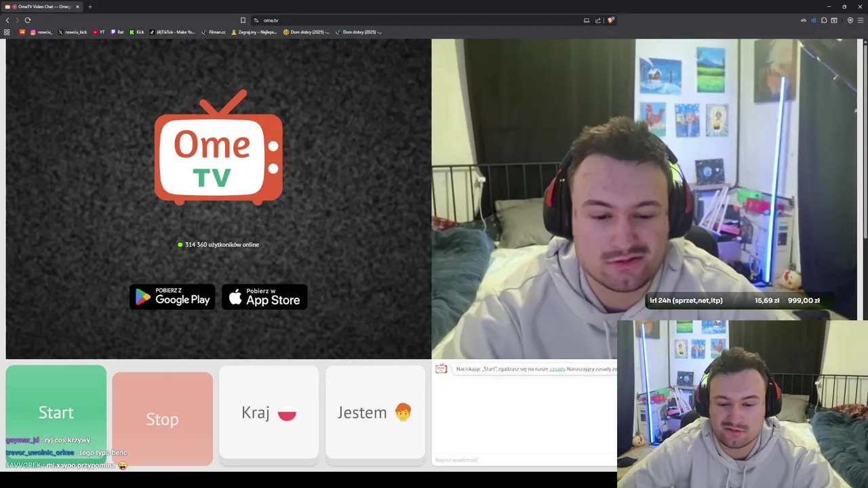This screenshot has height=488, width=868.
Task: Click the Google Play download badge
Action: click(172, 297)
